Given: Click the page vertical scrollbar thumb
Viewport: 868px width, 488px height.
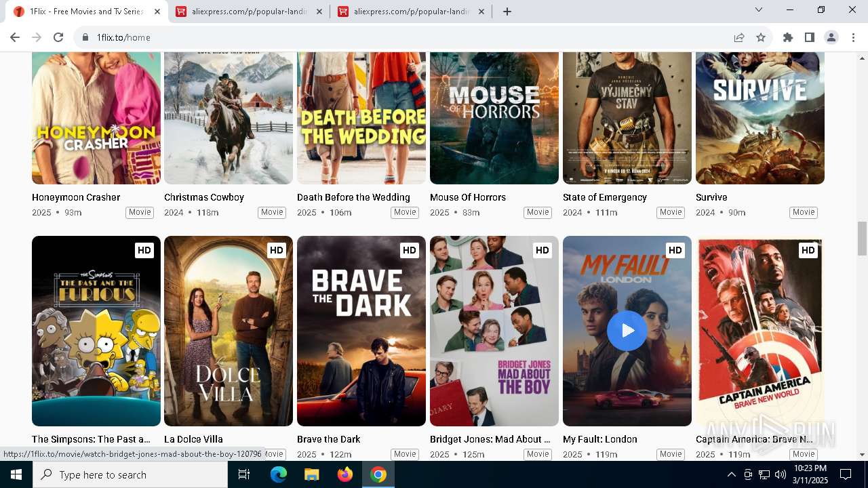Looking at the screenshot, I should tap(862, 239).
